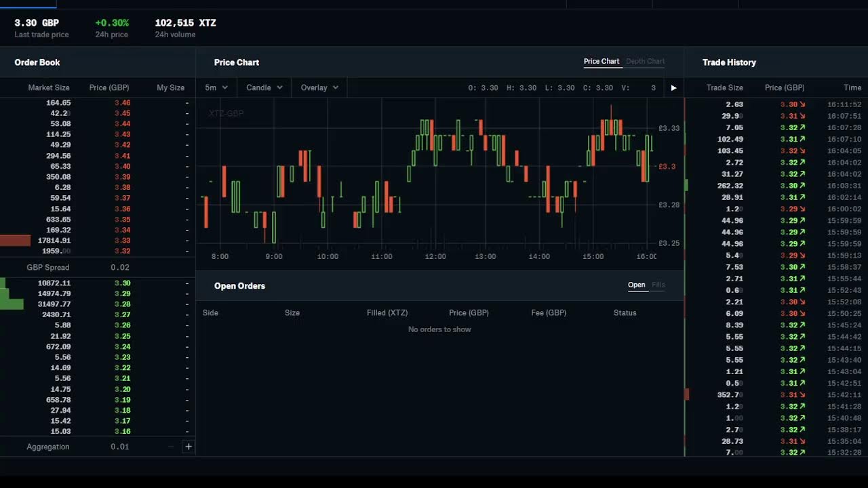Click the 3.45 ask price
868x488 pixels.
click(x=122, y=113)
